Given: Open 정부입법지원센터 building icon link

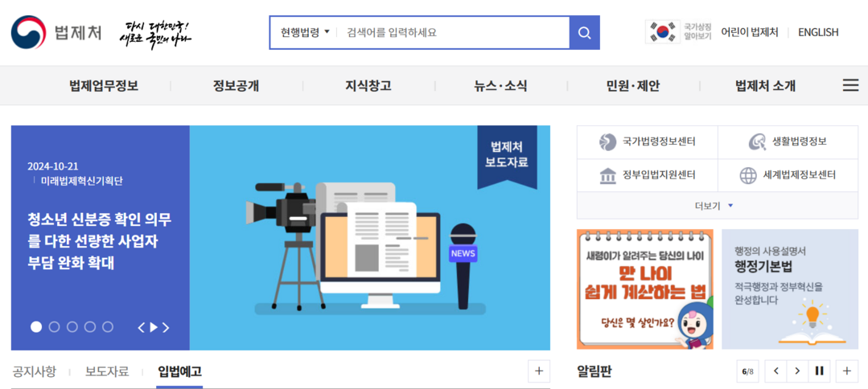Looking at the screenshot, I should (x=608, y=175).
